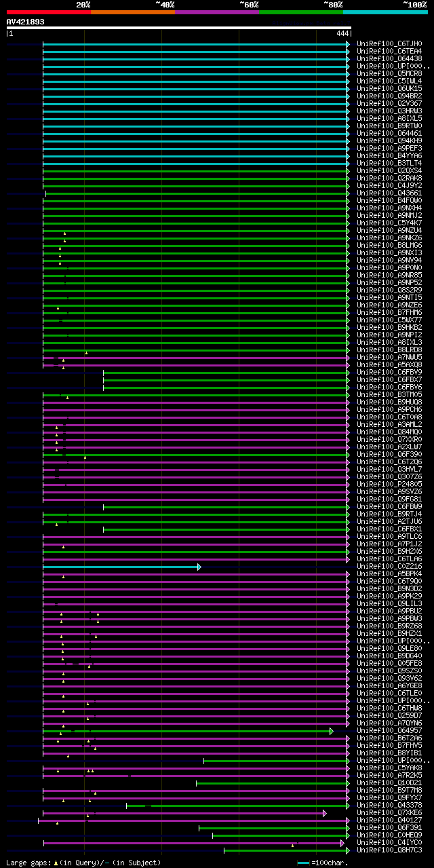Click hit UniRef100_Q10D21
Screen dimensions: 434x868
(x=389, y=782)
